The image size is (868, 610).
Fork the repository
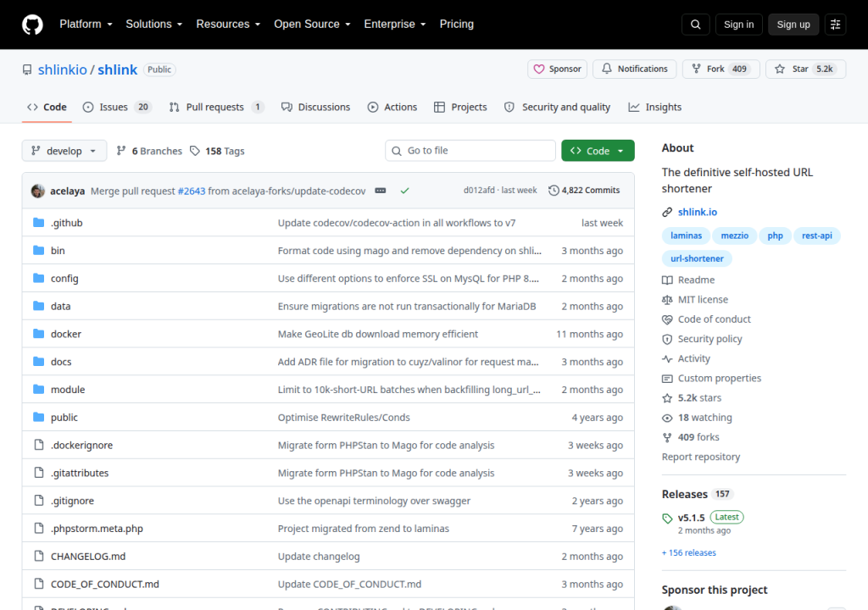(x=721, y=69)
